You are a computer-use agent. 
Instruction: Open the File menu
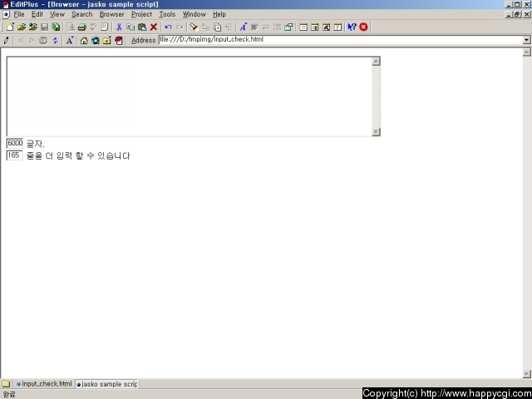click(x=19, y=14)
